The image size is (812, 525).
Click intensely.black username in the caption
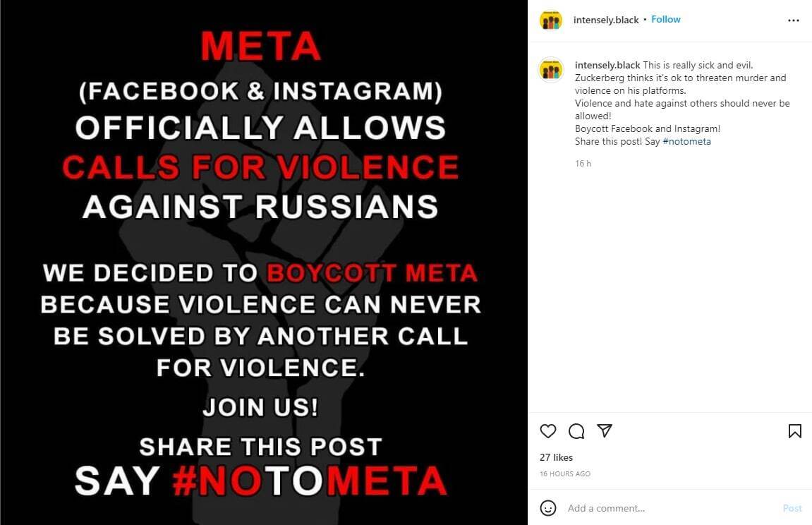tap(607, 66)
